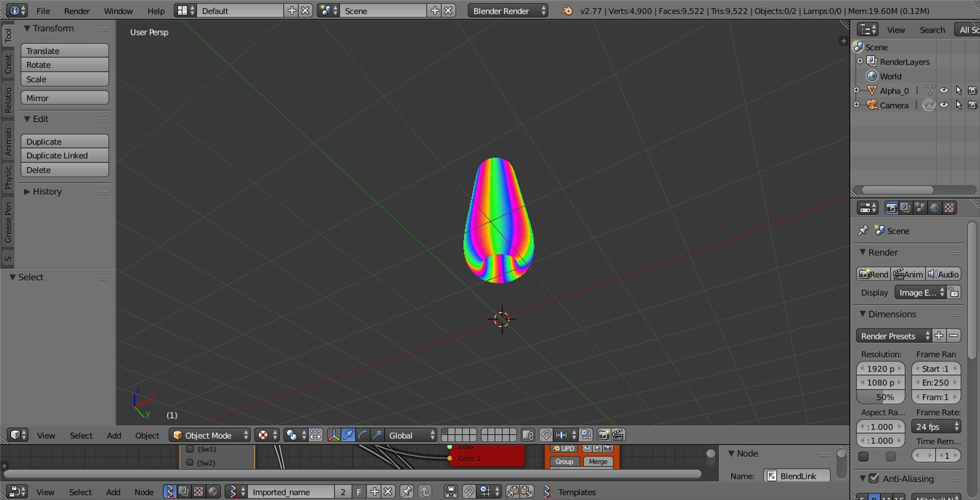The height and width of the screenshot is (500, 980).
Task: Open the Node menu in node editor header
Action: point(144,492)
